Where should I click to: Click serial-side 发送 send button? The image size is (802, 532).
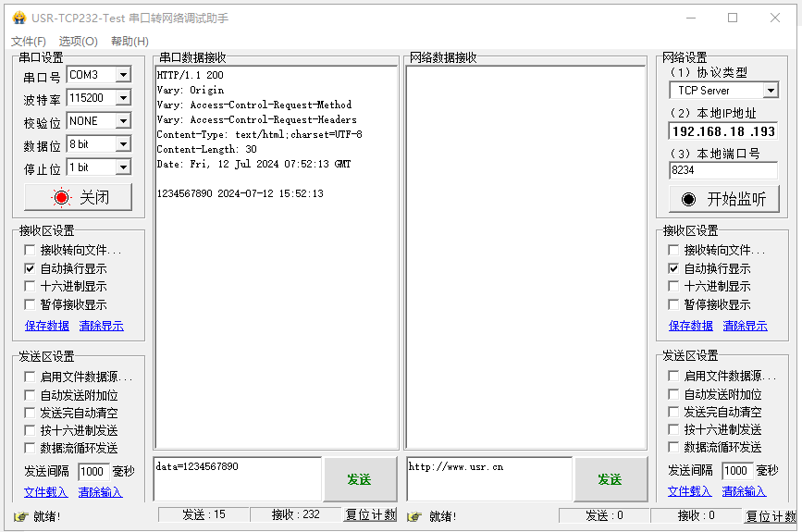click(360, 479)
